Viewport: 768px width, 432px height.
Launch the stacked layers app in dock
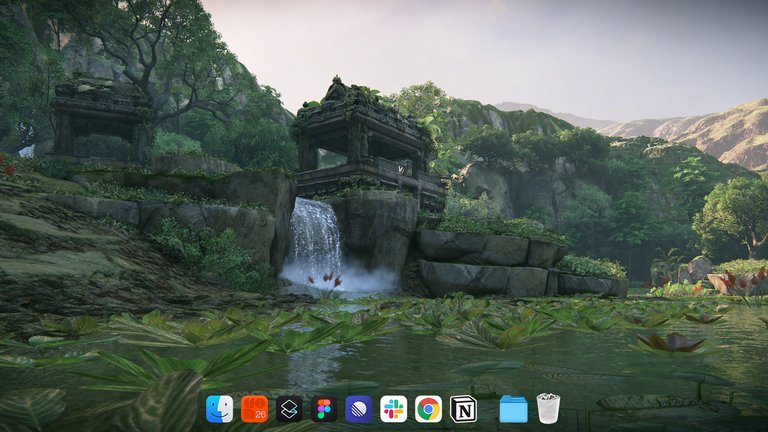coord(289,409)
